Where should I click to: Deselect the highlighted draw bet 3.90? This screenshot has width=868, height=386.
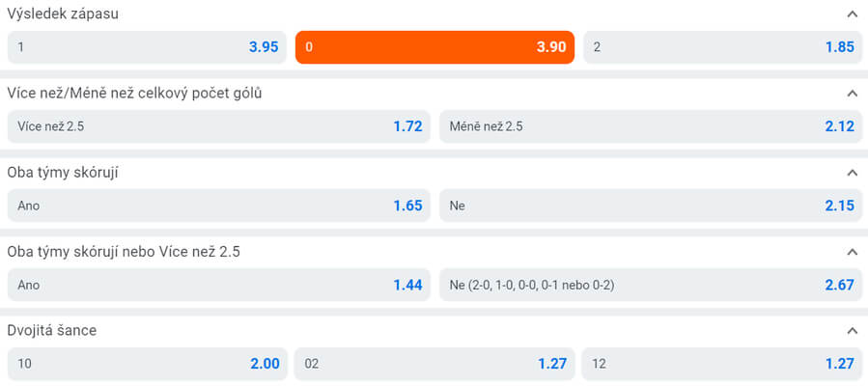coord(434,47)
